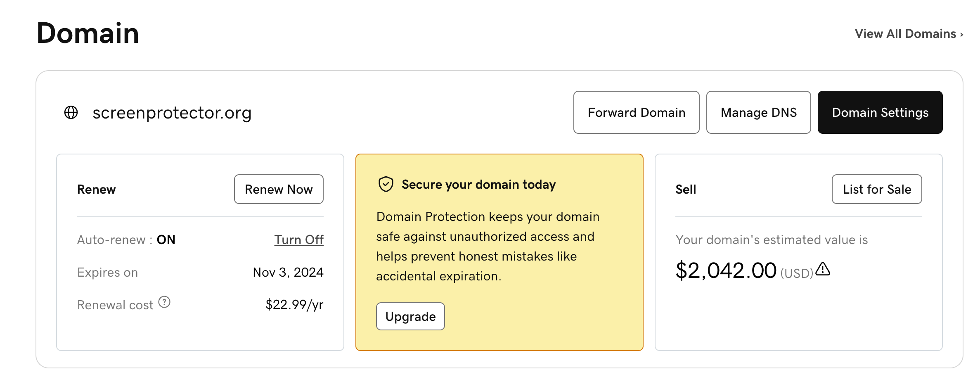980x370 pixels.
Task: Select List for Sale button
Action: click(x=876, y=189)
